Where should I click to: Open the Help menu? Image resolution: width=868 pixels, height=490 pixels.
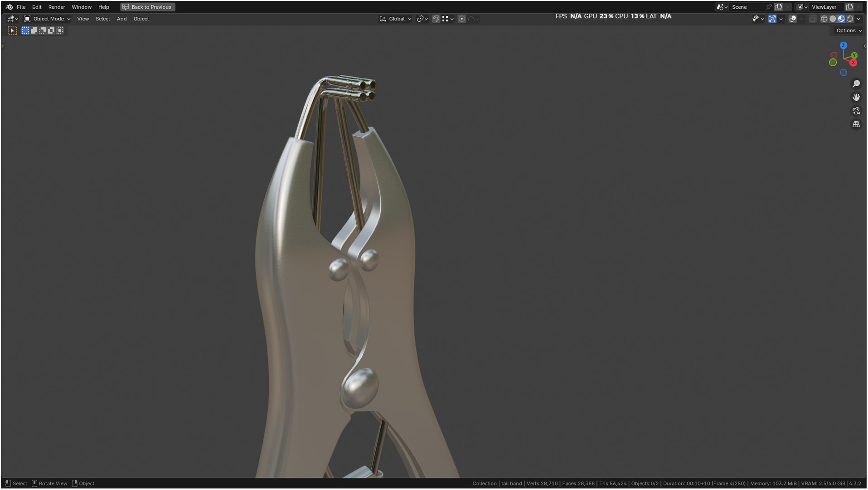(104, 7)
